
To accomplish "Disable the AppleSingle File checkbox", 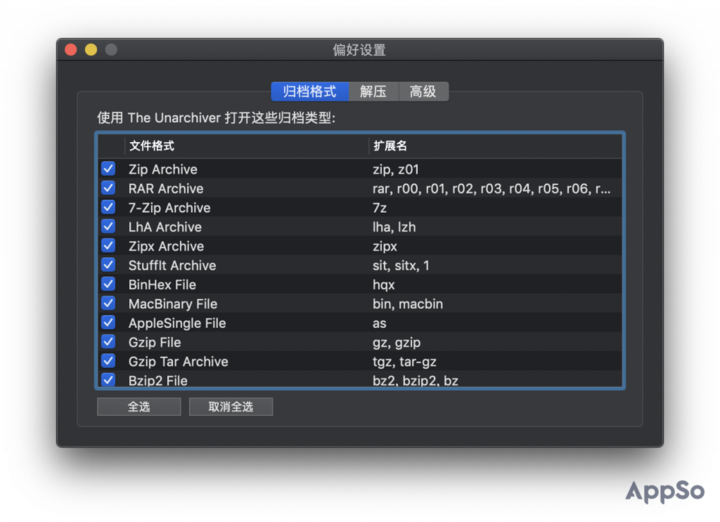I will click(x=108, y=323).
